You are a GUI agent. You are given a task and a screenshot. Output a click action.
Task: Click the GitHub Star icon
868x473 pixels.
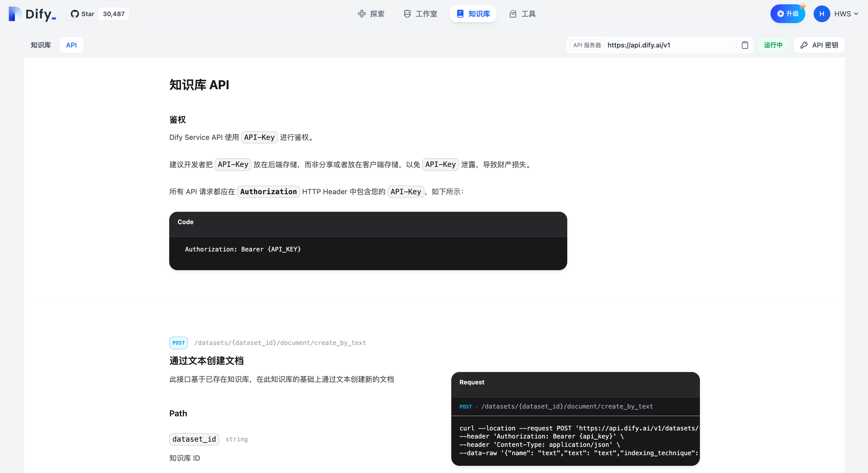pyautogui.click(x=75, y=14)
